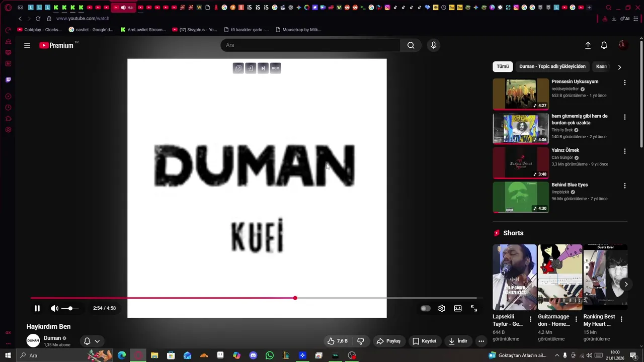Toggle the autoplay switch in player
This screenshot has width=644, height=362.
click(x=426, y=308)
